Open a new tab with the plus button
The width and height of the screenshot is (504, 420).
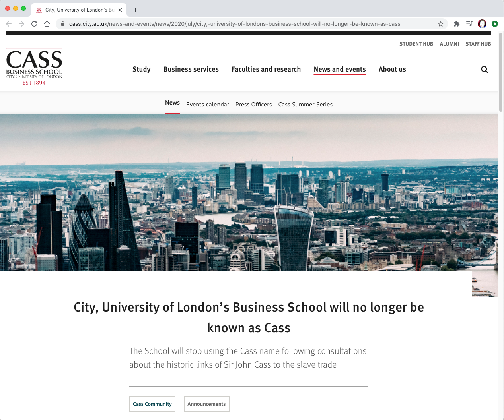(135, 10)
